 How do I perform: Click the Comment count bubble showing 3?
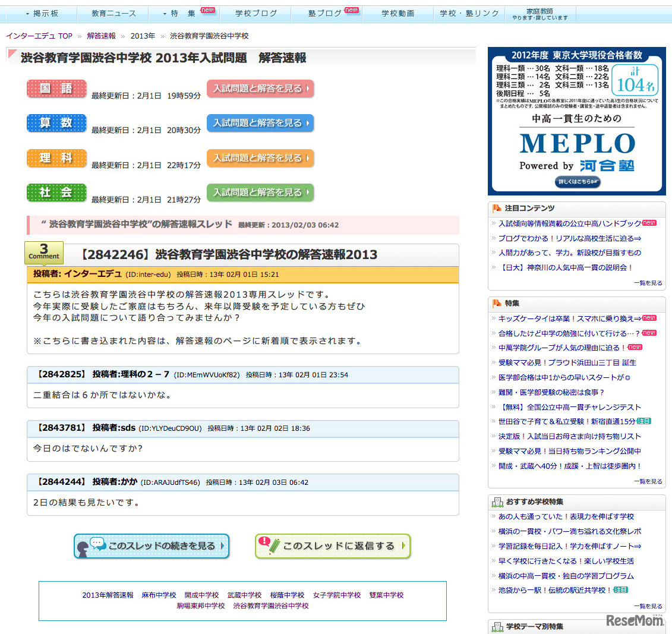[x=43, y=252]
